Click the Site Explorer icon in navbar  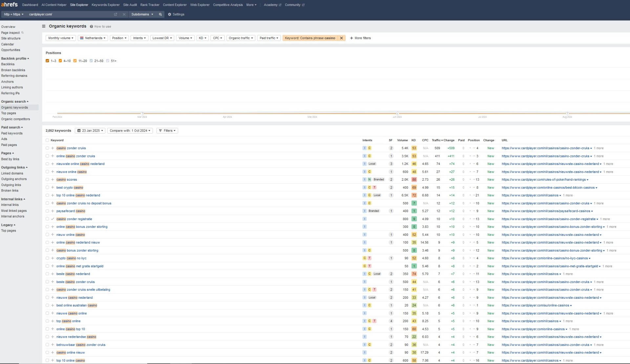point(78,5)
